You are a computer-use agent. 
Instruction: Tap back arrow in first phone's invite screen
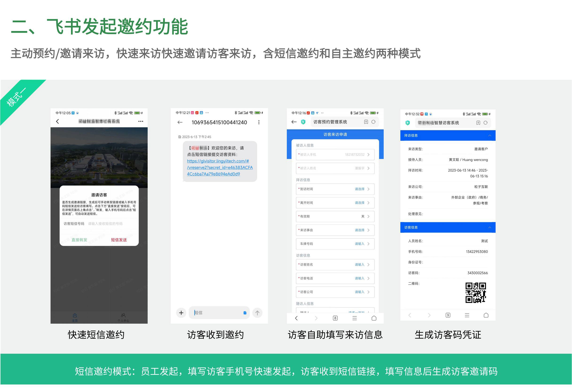57,121
